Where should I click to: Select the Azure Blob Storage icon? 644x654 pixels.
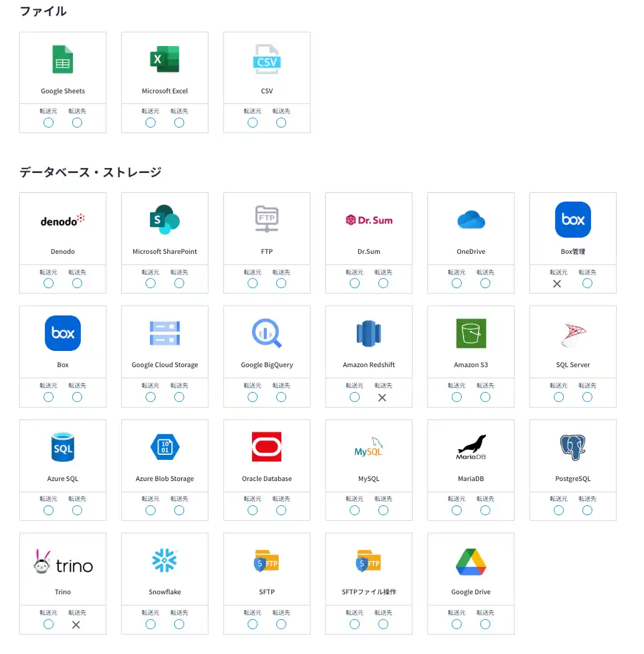164,447
